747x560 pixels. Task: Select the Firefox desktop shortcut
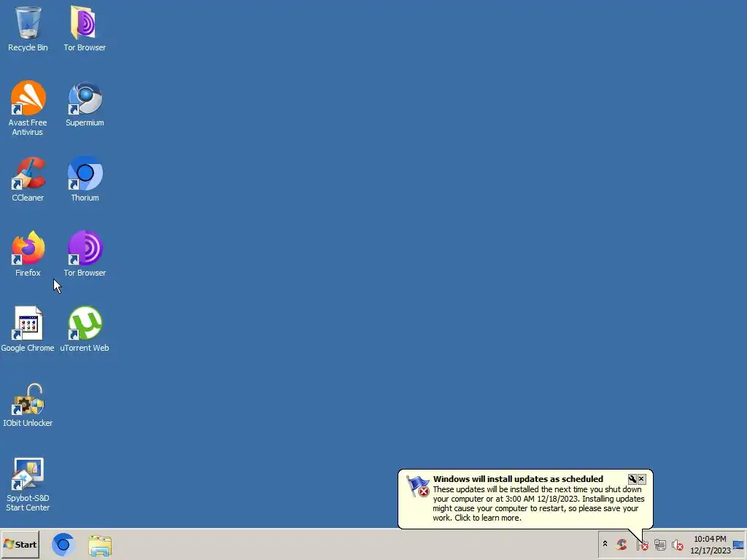point(28,254)
